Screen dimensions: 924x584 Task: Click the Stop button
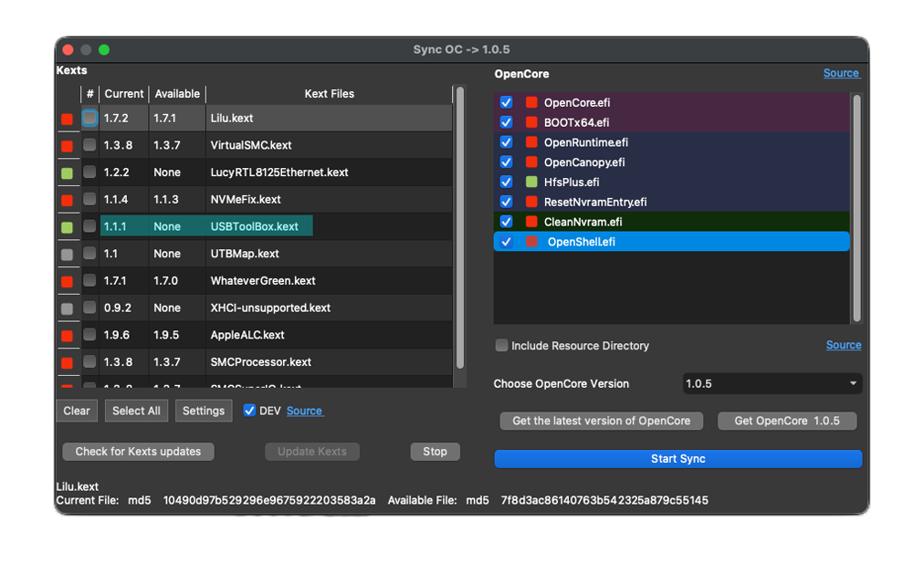tap(435, 452)
